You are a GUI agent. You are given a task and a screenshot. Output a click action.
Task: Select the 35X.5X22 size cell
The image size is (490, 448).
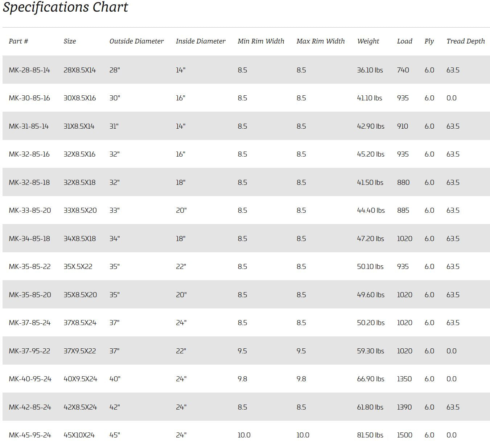(x=78, y=266)
